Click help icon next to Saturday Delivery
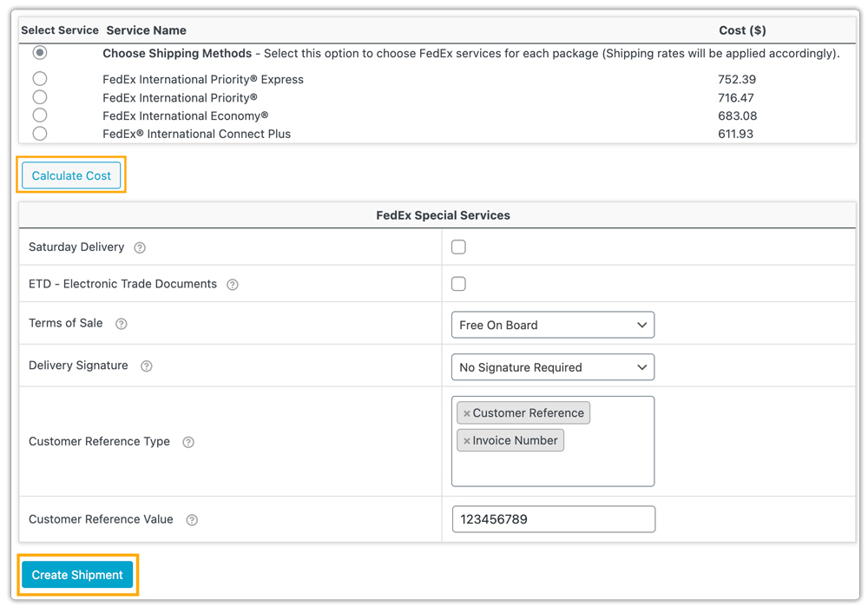 coord(140,247)
